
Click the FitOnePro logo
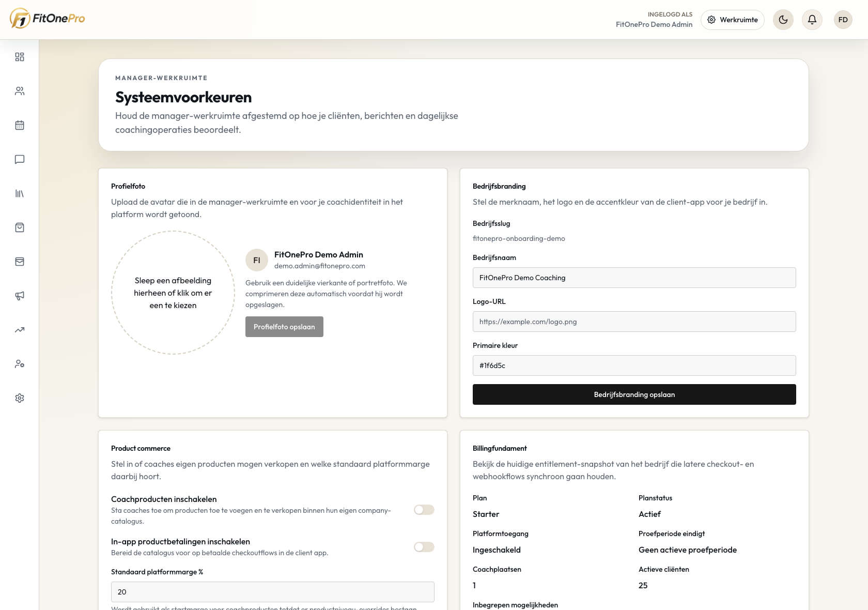point(47,19)
